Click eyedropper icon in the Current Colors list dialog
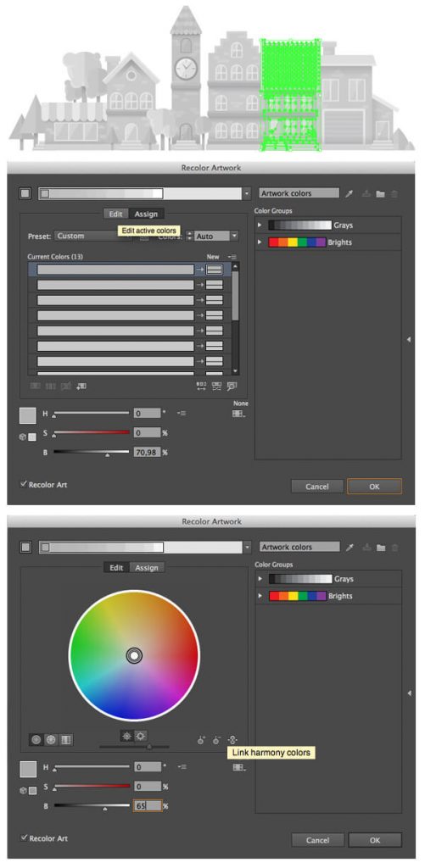 coord(350,194)
